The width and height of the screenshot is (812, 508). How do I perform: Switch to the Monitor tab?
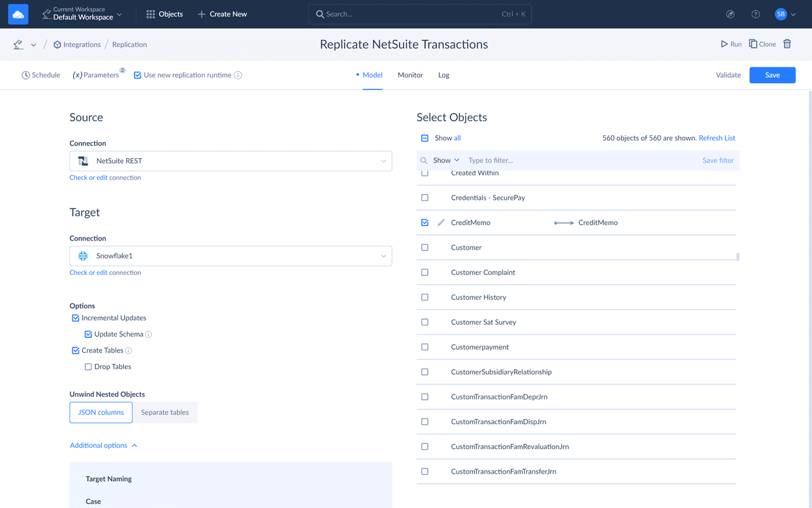click(x=410, y=75)
